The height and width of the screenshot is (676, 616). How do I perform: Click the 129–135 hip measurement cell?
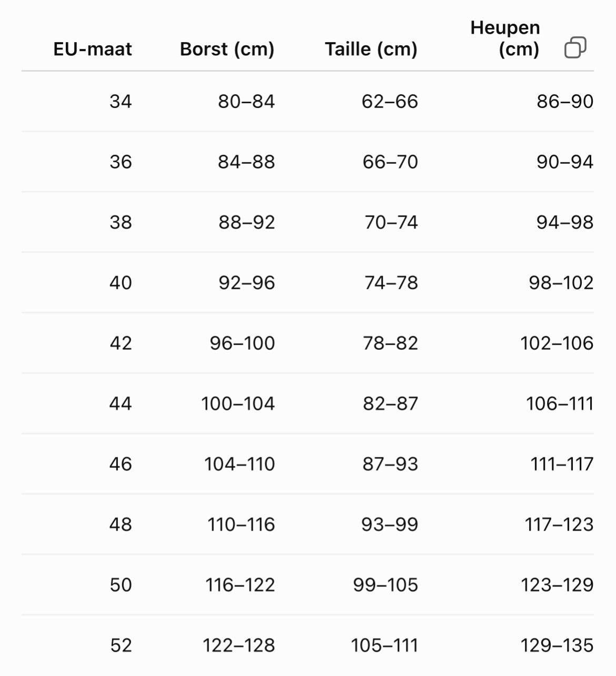pos(557,645)
